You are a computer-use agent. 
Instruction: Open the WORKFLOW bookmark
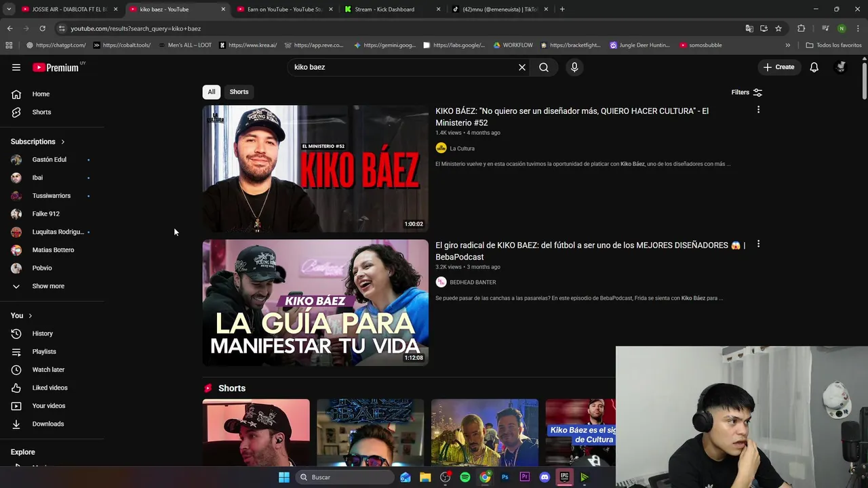pyautogui.click(x=513, y=45)
